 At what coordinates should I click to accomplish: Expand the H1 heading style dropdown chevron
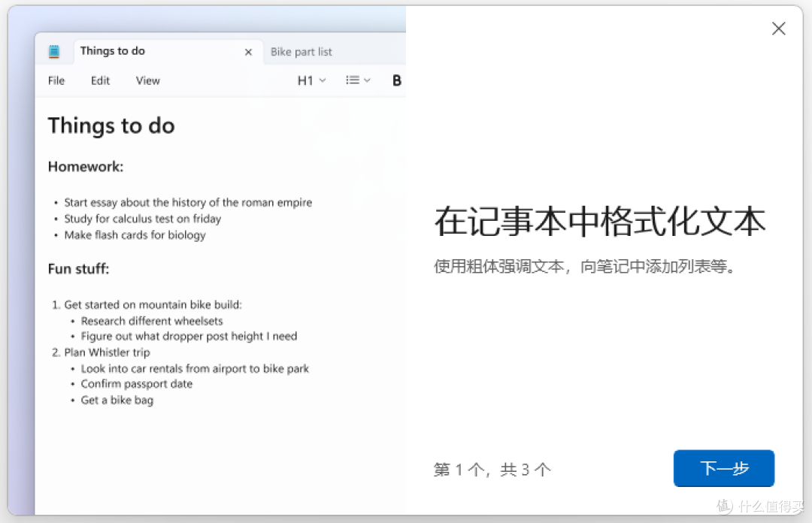[x=322, y=80]
